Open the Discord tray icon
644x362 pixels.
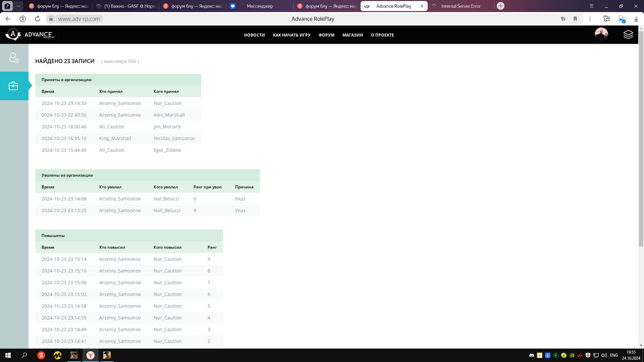532,355
